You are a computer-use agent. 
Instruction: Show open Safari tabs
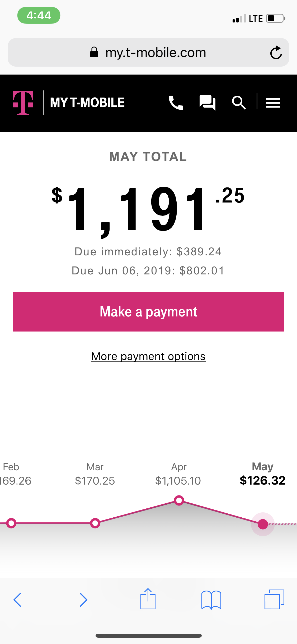point(274,599)
